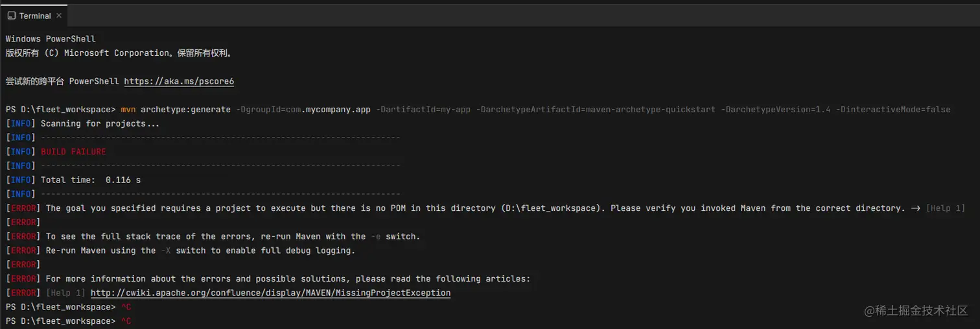Open the aka.ms/pscore6 link
This screenshot has height=329, width=980.
point(179,81)
